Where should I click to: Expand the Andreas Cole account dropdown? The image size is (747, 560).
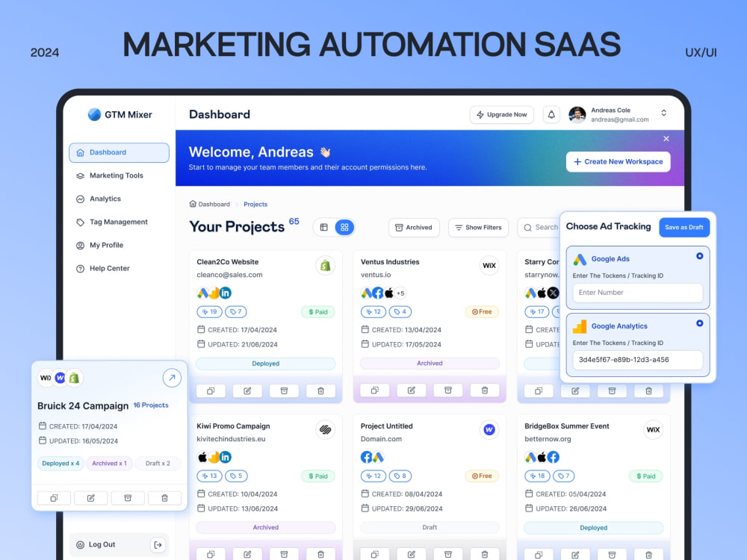click(x=663, y=113)
